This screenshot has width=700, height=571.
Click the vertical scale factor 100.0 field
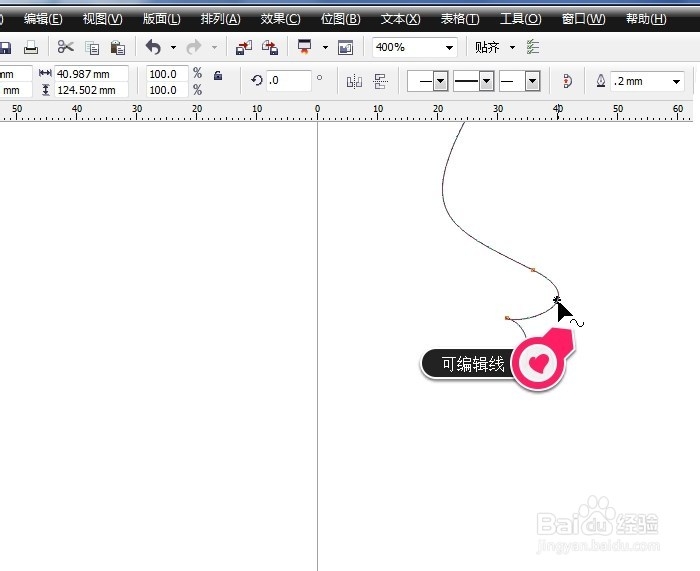167,90
